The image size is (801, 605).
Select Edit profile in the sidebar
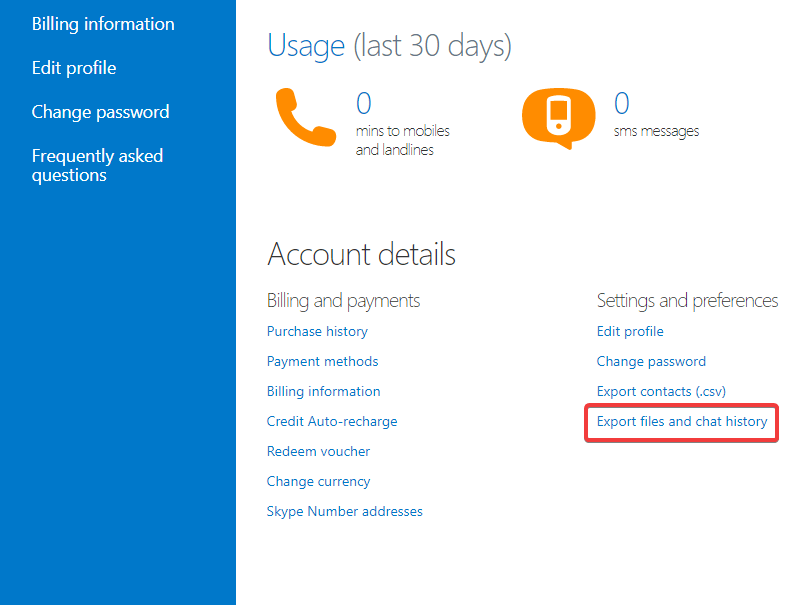point(74,67)
